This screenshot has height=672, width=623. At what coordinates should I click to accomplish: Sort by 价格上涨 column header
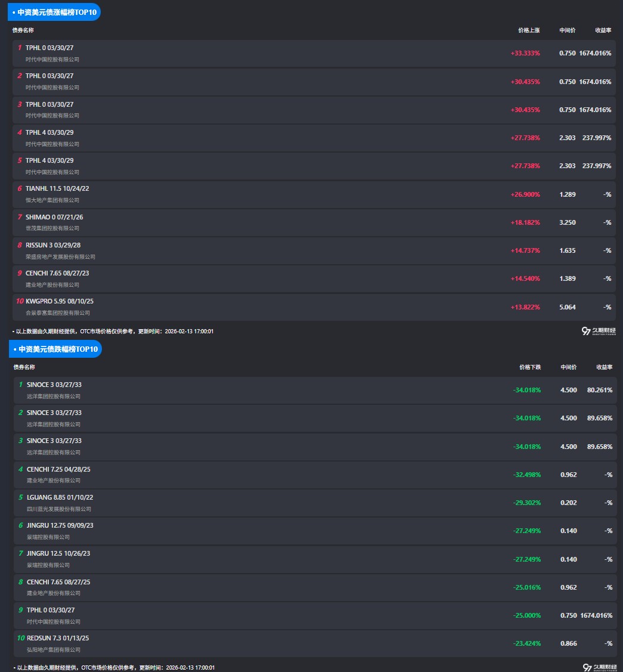point(528,30)
